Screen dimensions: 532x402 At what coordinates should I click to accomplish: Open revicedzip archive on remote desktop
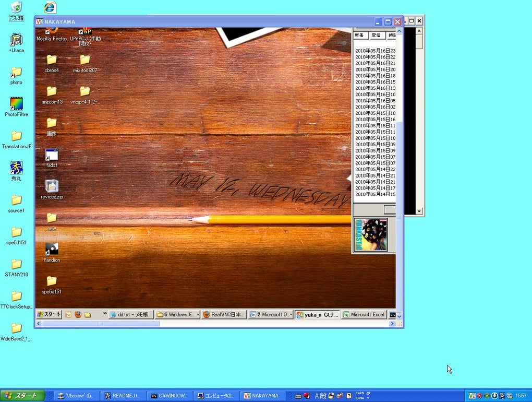click(52, 186)
